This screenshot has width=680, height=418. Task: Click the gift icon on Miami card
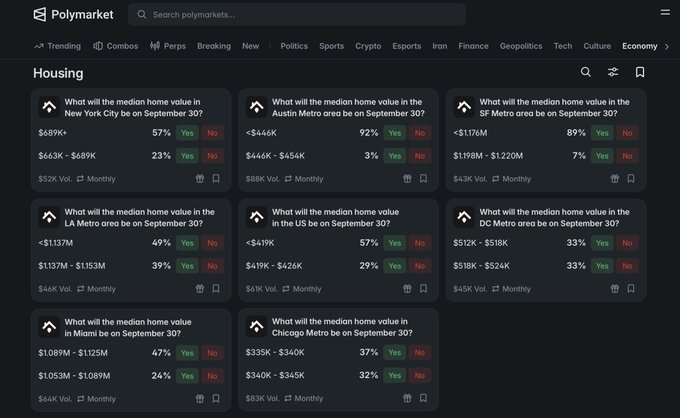[x=199, y=398]
